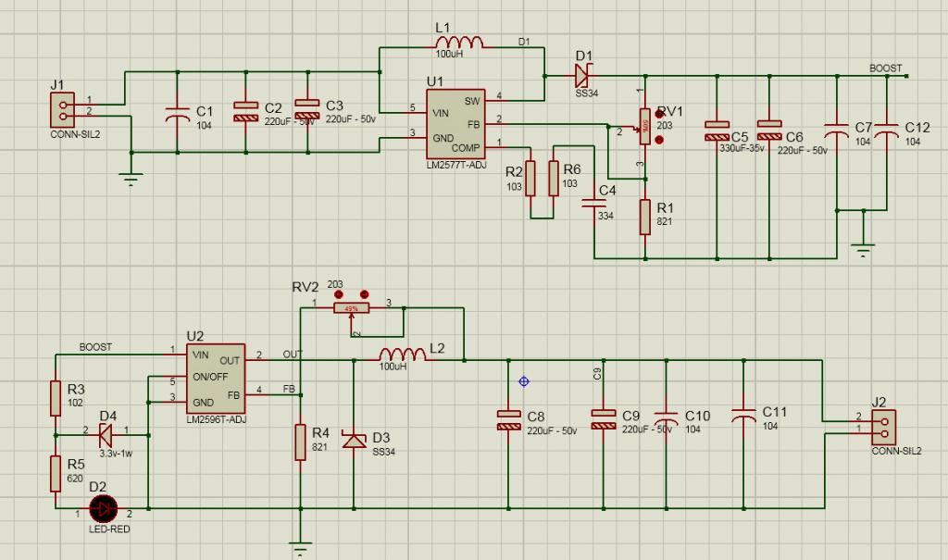Select electrolytic capacitor C2 symbol

point(246,112)
